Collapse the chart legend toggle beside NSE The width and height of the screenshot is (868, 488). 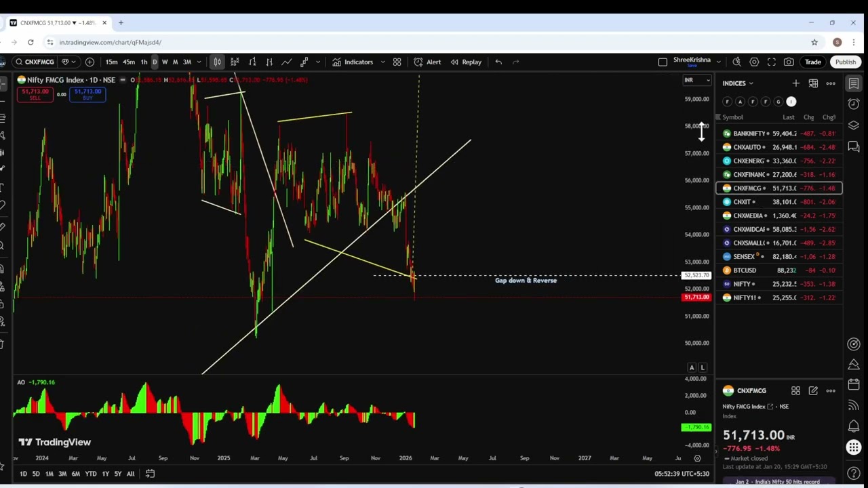pos(123,80)
